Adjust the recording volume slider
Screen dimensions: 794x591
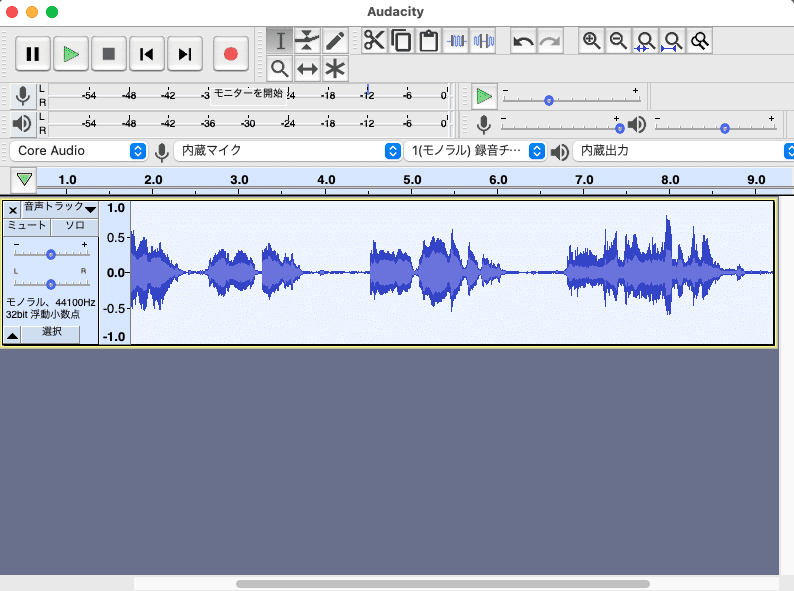tap(620, 128)
